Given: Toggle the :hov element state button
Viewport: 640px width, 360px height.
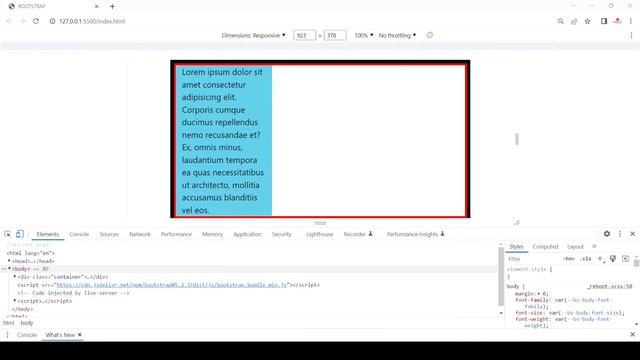Looking at the screenshot, I should click(569, 259).
